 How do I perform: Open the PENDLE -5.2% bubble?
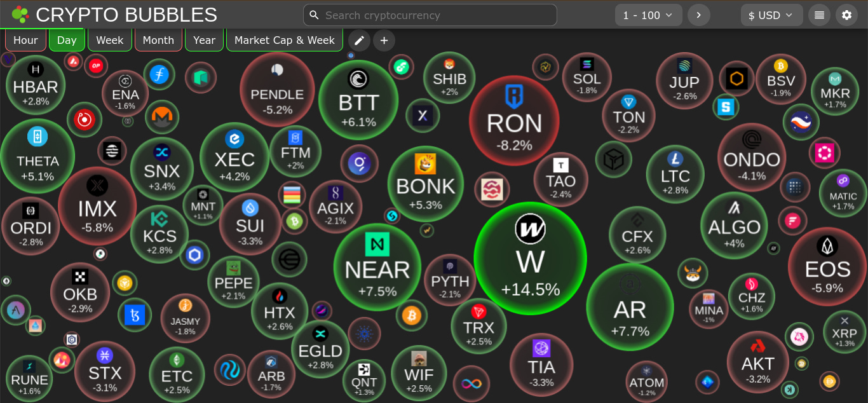(x=277, y=89)
